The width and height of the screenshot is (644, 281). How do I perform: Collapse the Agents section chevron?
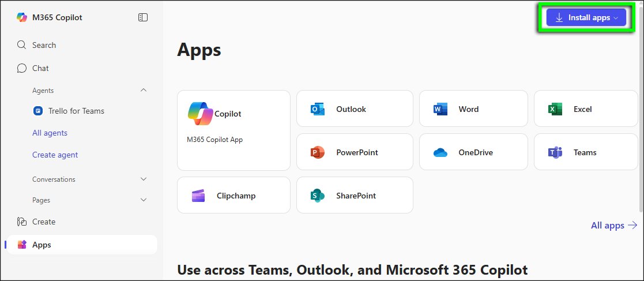tap(144, 90)
